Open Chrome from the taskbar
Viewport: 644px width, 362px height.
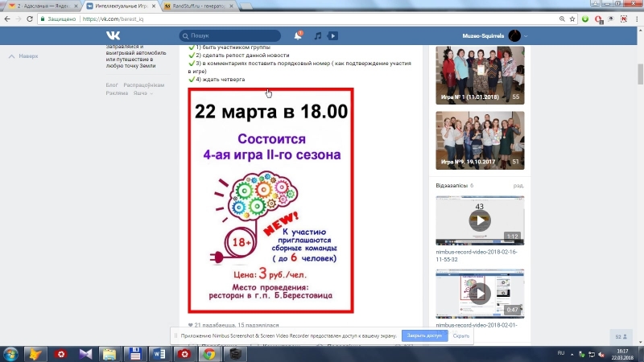click(209, 354)
